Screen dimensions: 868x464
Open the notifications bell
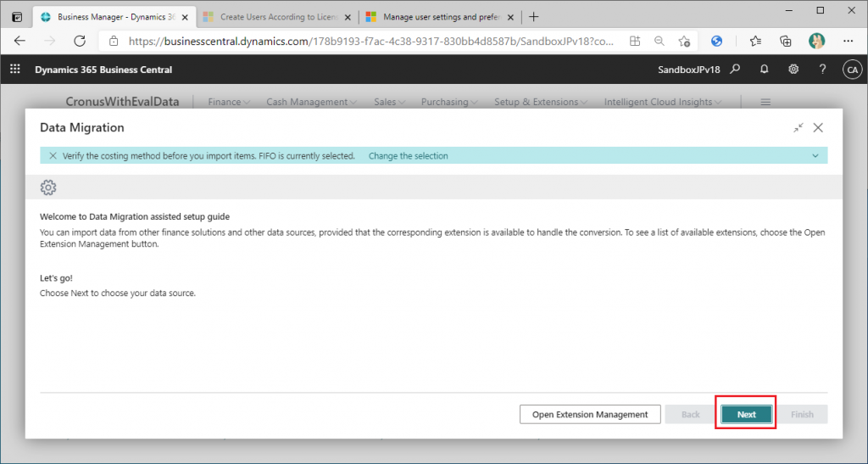765,70
